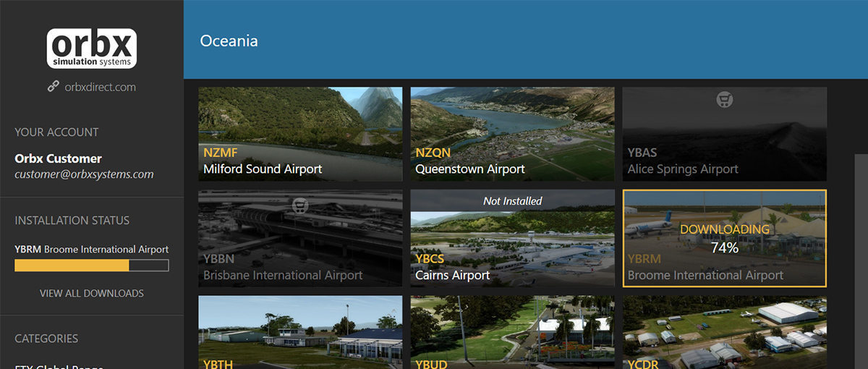Open the YBTH airport tile
This screenshot has height=369, width=868.
[x=300, y=332]
